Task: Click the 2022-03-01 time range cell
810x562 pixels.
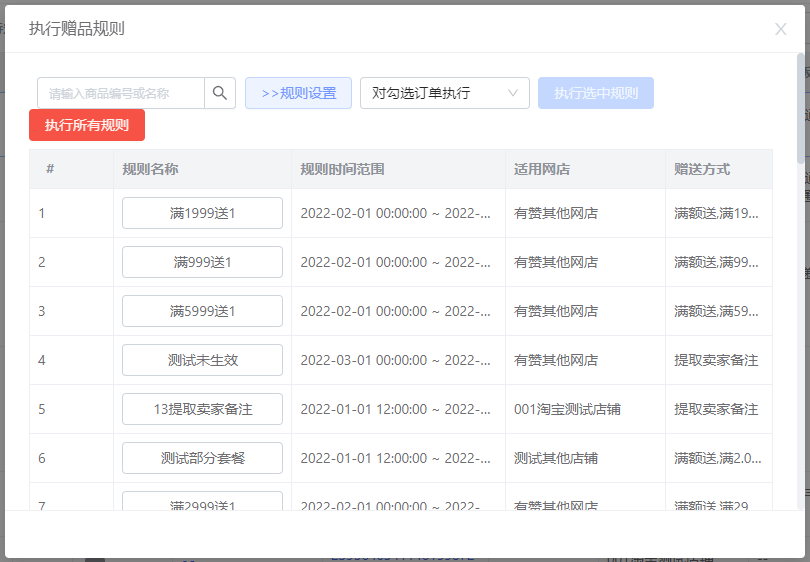Action: [x=396, y=360]
